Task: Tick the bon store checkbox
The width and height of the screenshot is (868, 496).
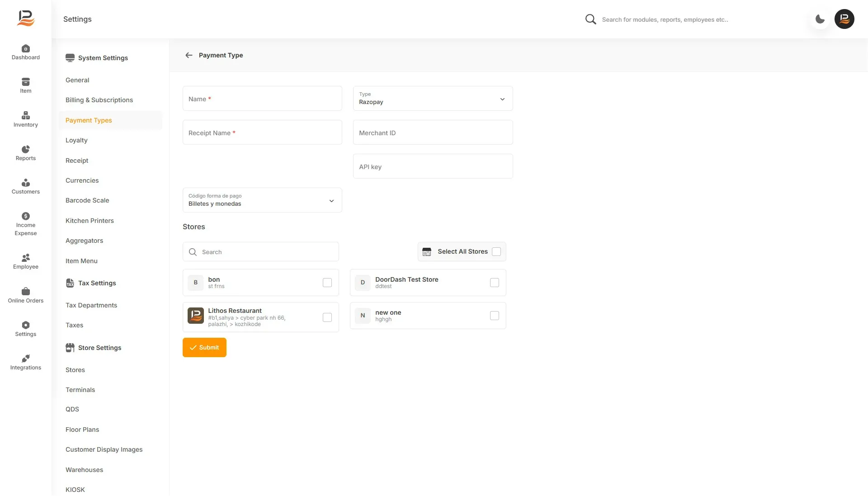Action: tap(327, 283)
